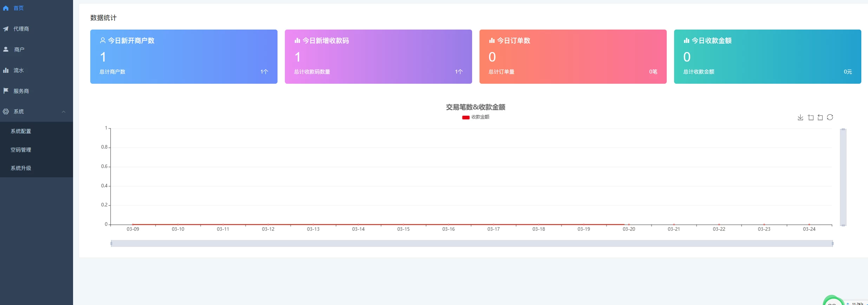Click the 总计收款码数量 label
The image size is (868, 305).
pos(312,72)
